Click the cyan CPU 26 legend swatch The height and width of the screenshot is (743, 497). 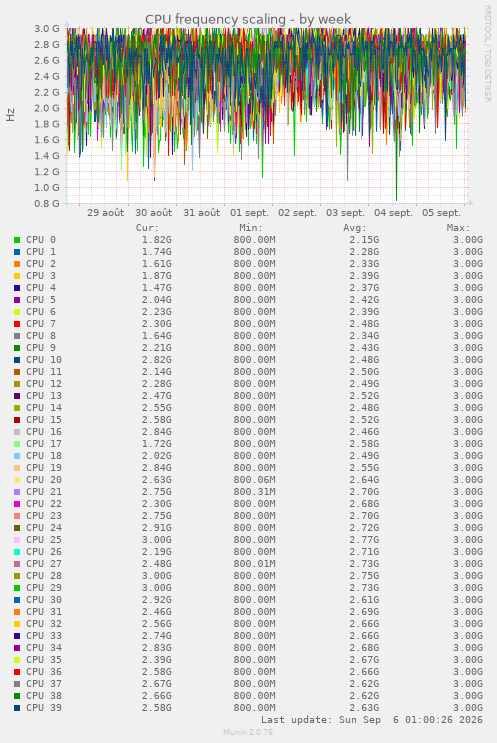click(17, 552)
